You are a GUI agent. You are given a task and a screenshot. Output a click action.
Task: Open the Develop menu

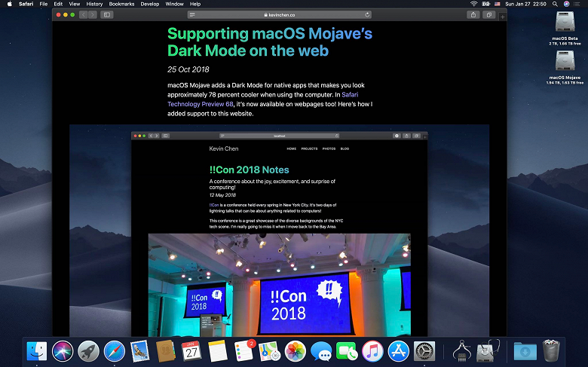click(x=149, y=4)
